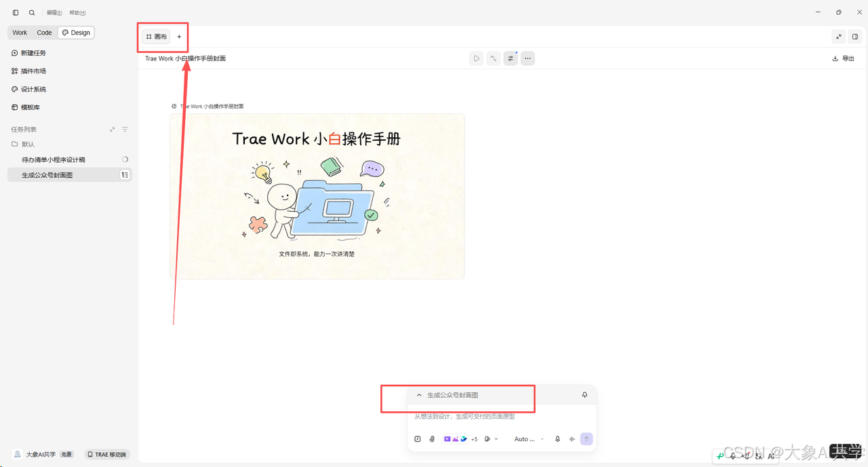The image size is (868, 467).
Task: Click the bell notification icon
Action: 585,395
